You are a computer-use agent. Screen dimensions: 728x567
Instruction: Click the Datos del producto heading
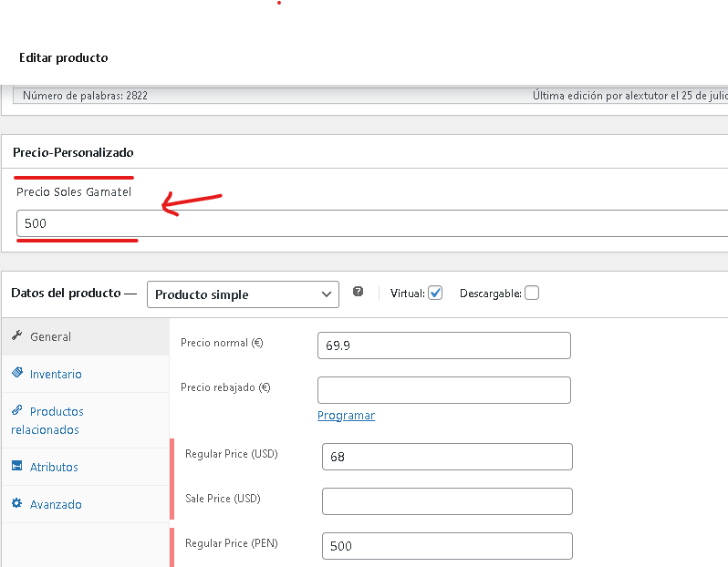(66, 293)
